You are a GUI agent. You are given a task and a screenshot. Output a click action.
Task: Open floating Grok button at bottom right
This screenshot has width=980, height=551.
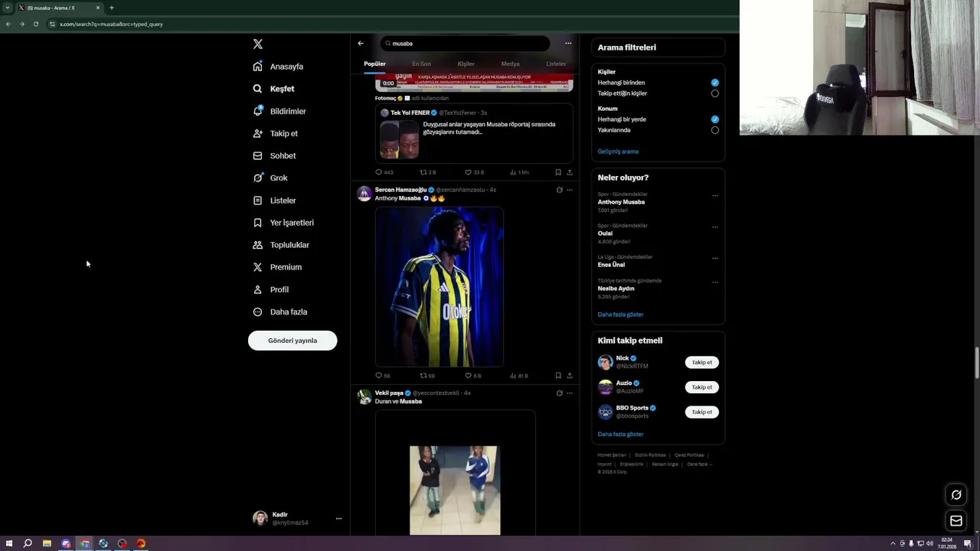(x=956, y=495)
